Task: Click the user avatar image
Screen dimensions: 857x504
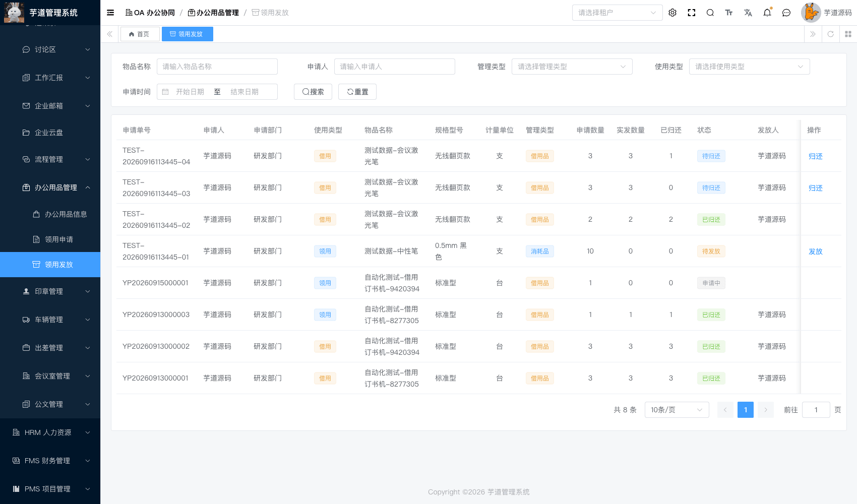Action: pyautogui.click(x=811, y=13)
